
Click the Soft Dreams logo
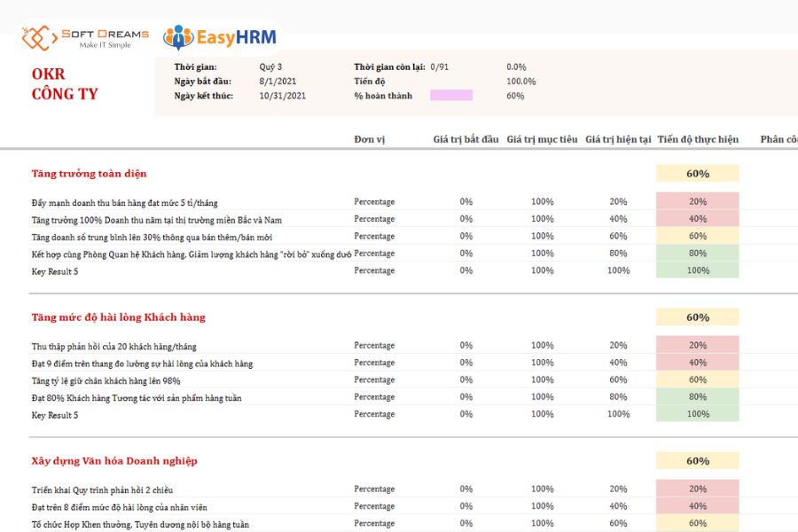pos(85,37)
